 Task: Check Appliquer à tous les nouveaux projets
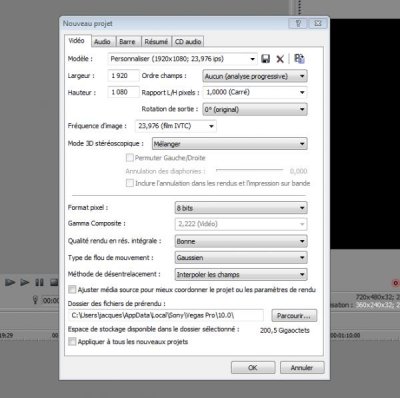coord(72,342)
